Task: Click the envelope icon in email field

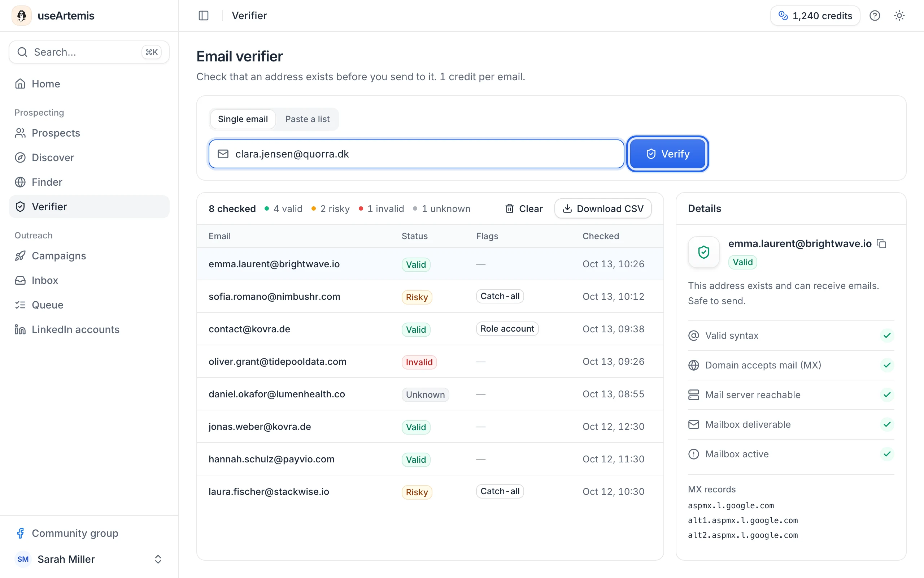Action: (x=223, y=154)
